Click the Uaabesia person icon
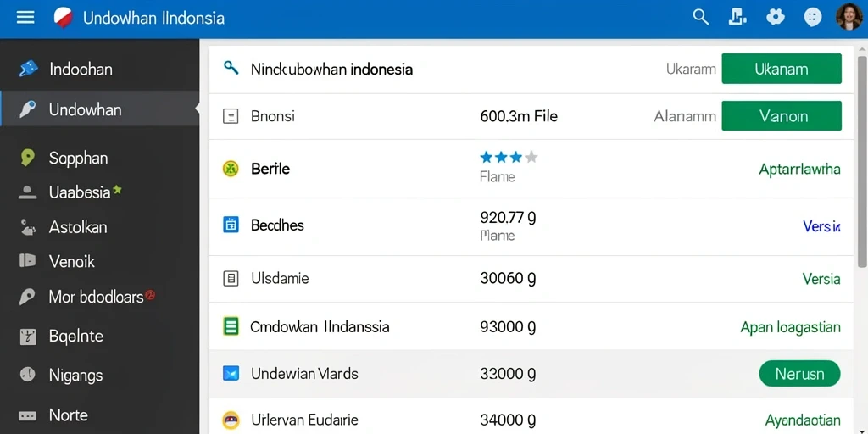Image resolution: width=868 pixels, height=434 pixels. [x=27, y=192]
